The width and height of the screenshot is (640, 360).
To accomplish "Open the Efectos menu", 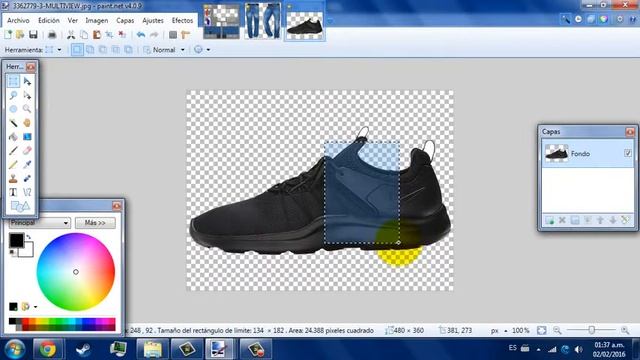I will click(182, 20).
